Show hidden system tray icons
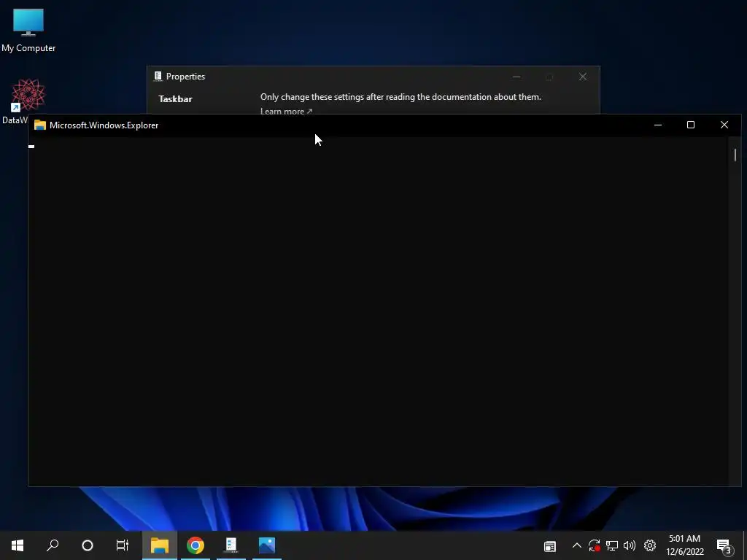Viewport: 747px width, 560px height. point(576,545)
